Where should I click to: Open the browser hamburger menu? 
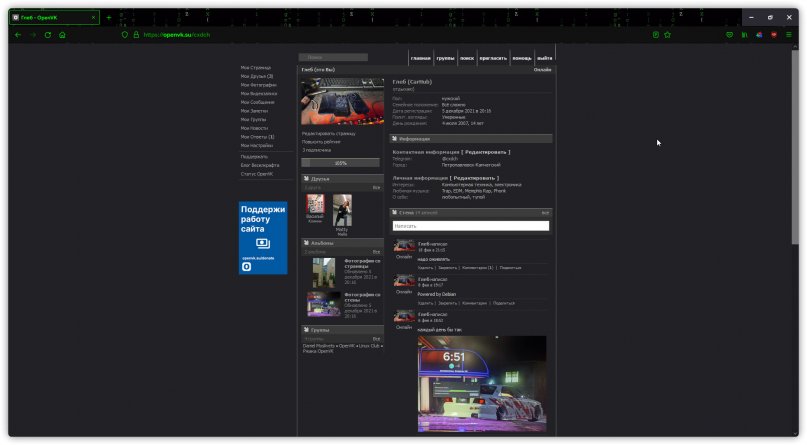click(788, 35)
